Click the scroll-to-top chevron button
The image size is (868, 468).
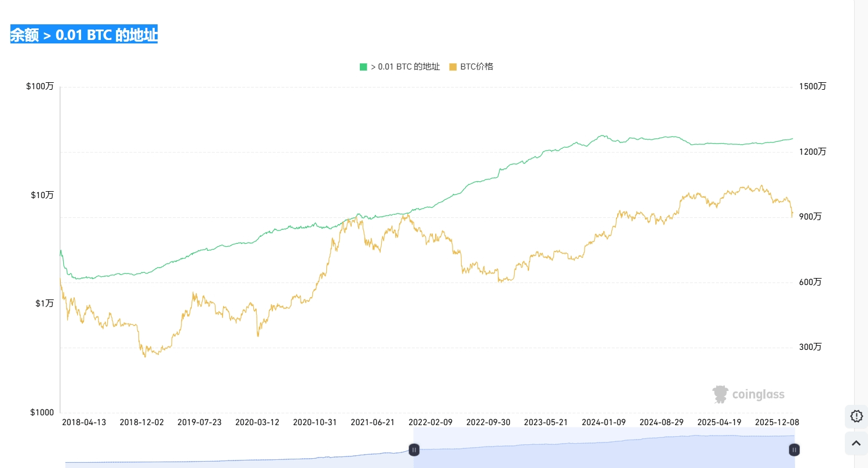tap(856, 443)
